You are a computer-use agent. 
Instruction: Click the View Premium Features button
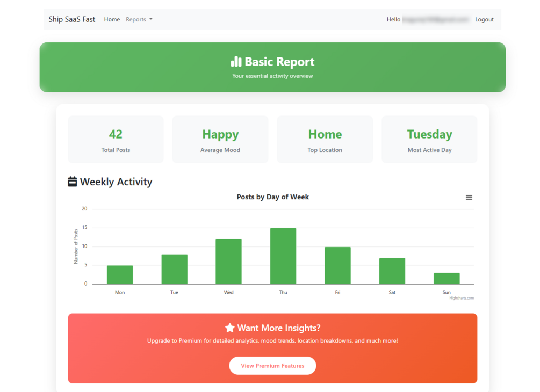pos(272,366)
